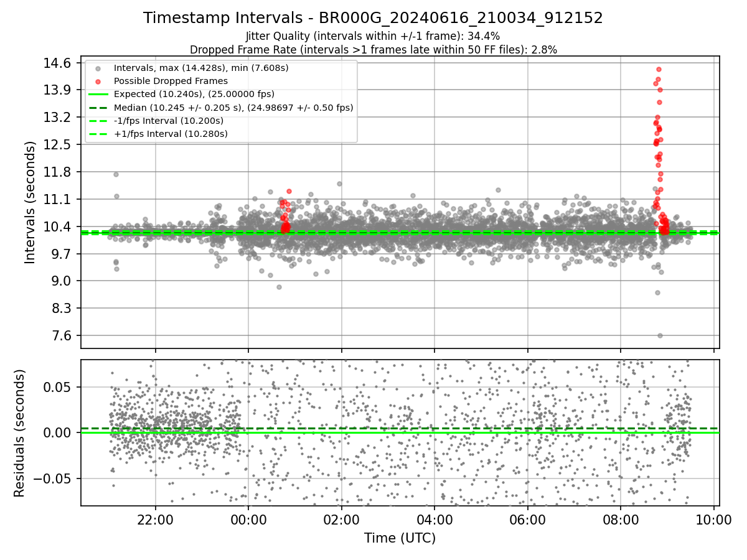Click the residuals tick label '0.05'
Viewport: 747px width, 560px height.
tap(58, 387)
